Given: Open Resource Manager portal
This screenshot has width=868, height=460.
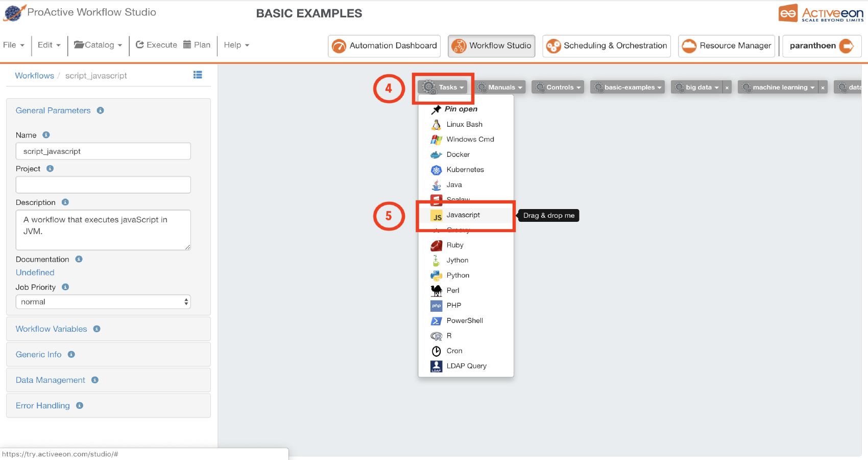Looking at the screenshot, I should [x=727, y=46].
